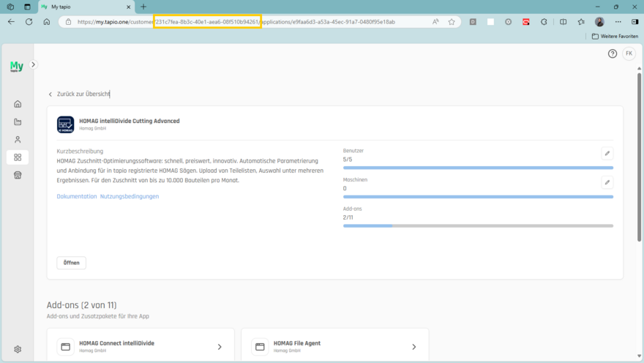Image resolution: width=644 pixels, height=363 pixels.
Task: Click the red extension icon in toolbar
Action: coord(525,22)
